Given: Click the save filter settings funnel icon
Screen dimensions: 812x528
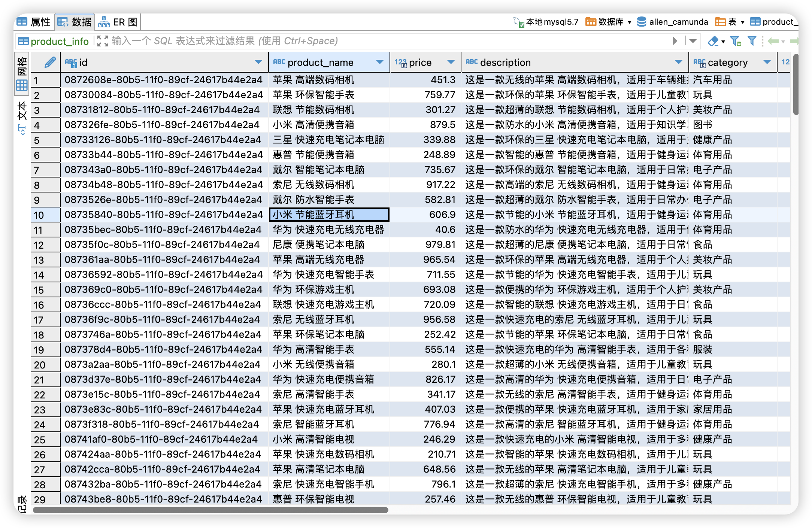Looking at the screenshot, I should coord(736,41).
